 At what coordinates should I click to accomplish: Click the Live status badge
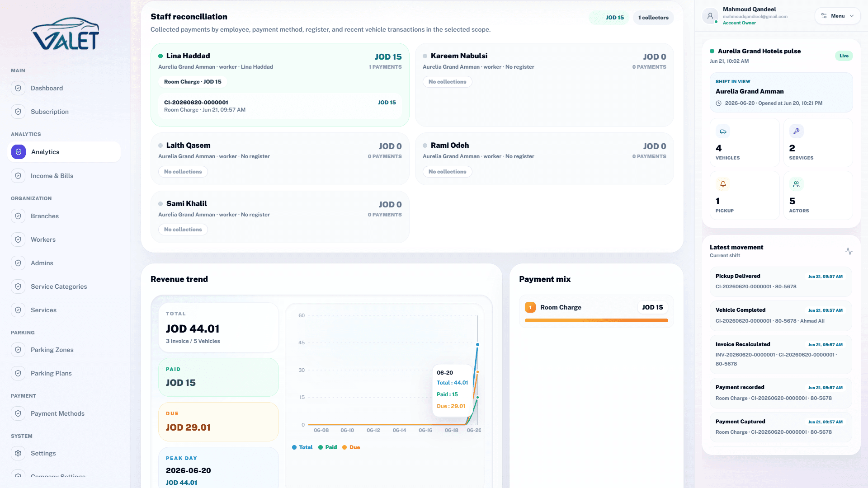click(844, 56)
